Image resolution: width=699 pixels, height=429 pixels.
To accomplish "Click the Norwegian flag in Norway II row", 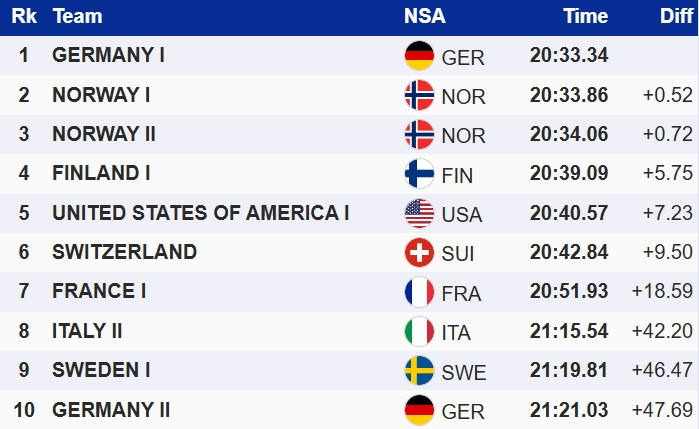I will 419,134.
